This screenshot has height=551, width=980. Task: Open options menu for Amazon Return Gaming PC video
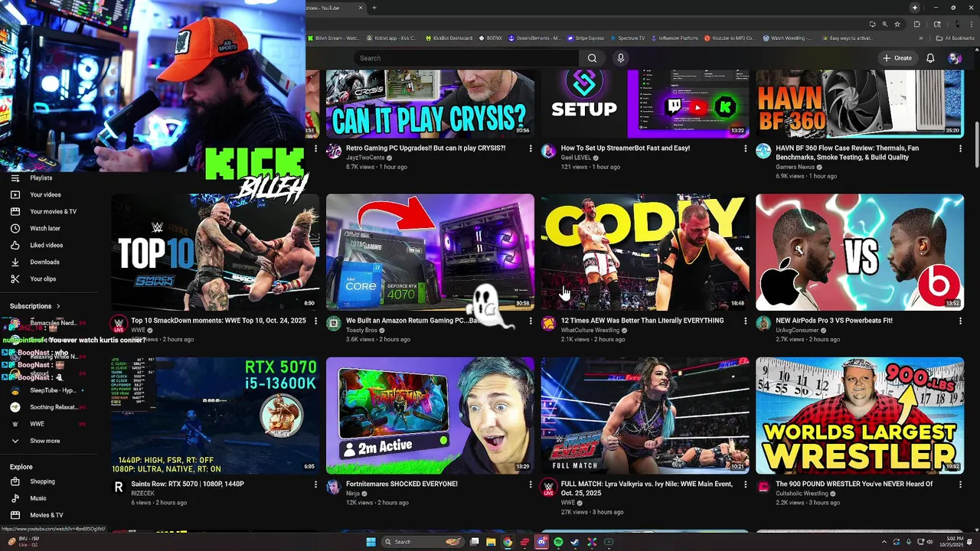pos(531,321)
